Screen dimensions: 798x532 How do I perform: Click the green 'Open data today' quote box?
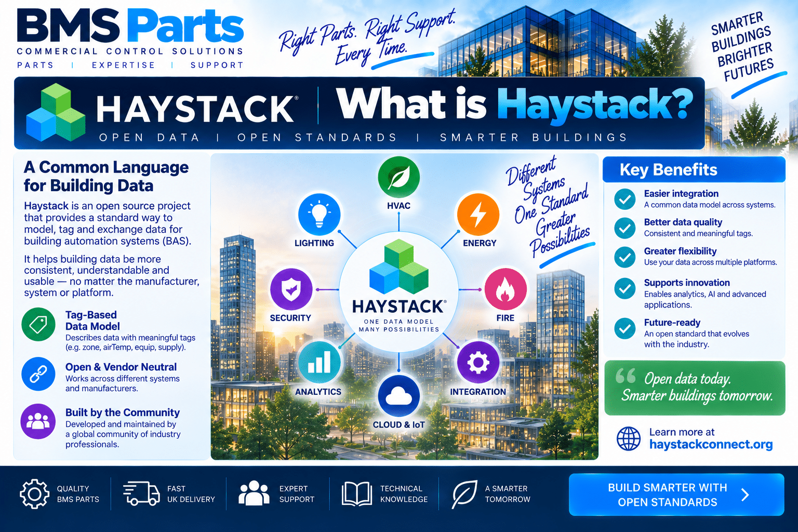tap(695, 388)
